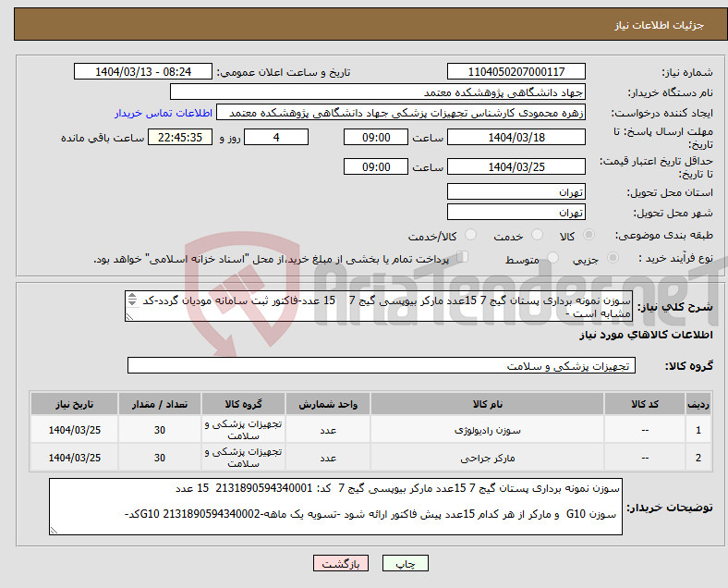Image resolution: width=728 pixels, height=588 pixels.
Task: Click the واحد شمارش column header
Action: tap(328, 404)
